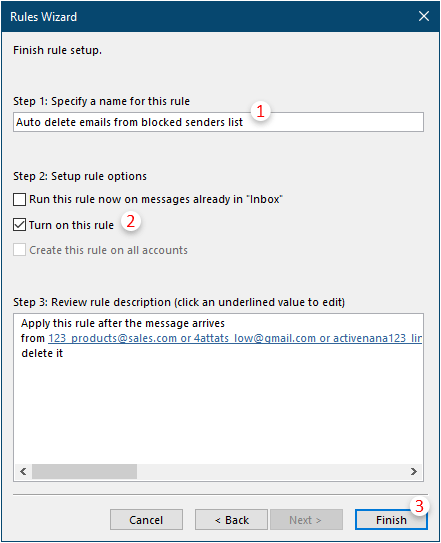This screenshot has height=543, width=441.
Task: Select the delete it action line
Action: click(x=42, y=353)
